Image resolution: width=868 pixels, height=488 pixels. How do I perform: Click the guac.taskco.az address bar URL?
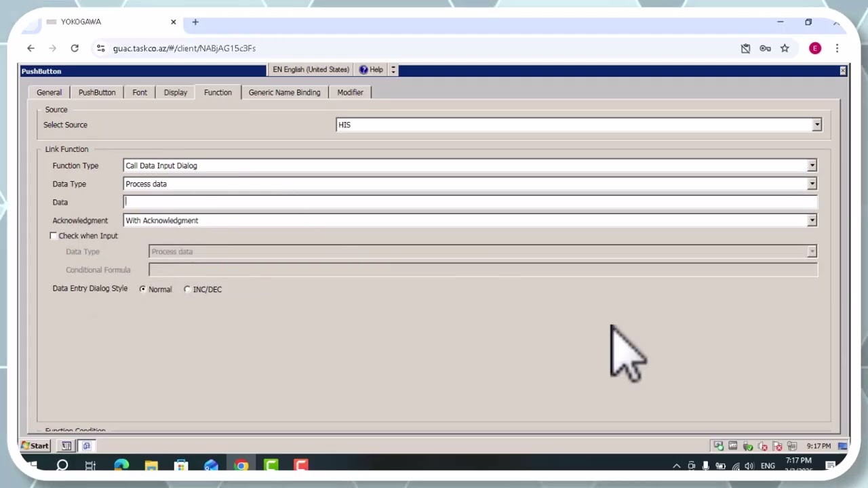[x=184, y=48]
